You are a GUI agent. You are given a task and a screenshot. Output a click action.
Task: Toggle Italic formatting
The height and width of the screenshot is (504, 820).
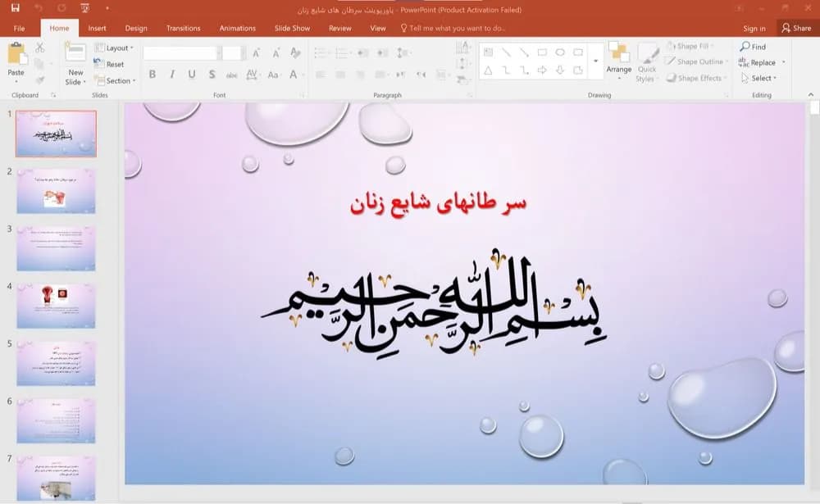click(172, 75)
